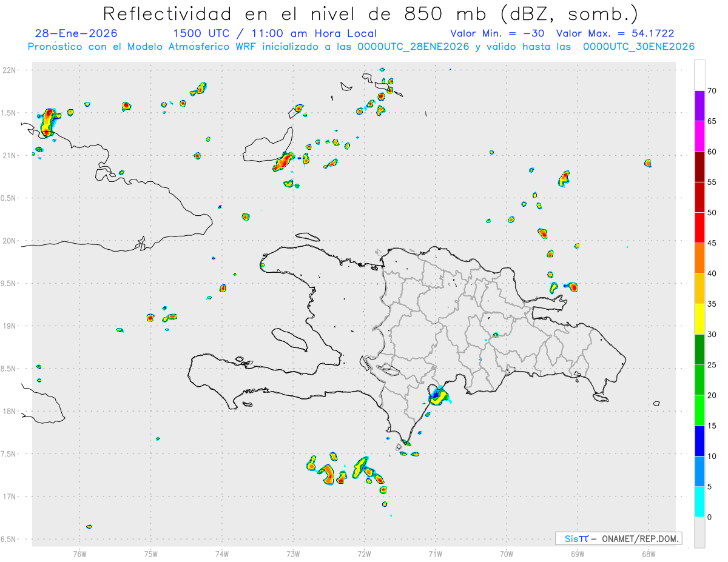The height and width of the screenshot is (562, 728).
Task: Click the colorbar label '40'
Action: click(712, 273)
